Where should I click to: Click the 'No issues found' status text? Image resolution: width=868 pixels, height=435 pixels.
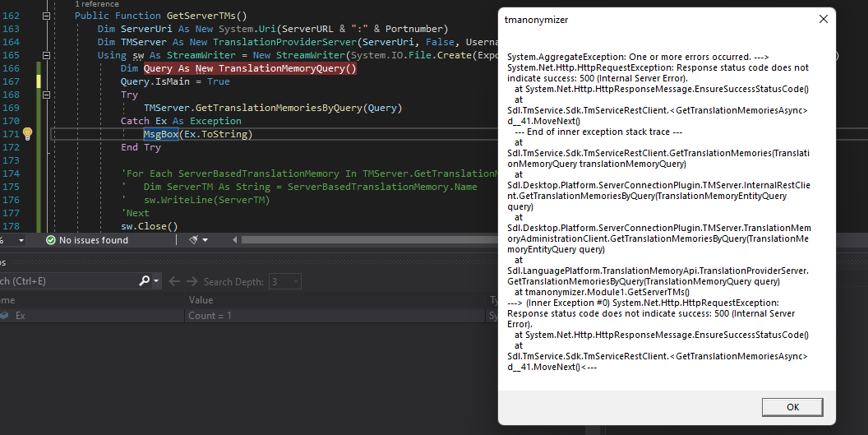(94, 240)
